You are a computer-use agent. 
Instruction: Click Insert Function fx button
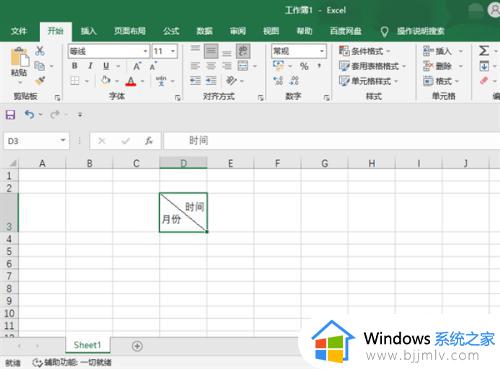149,141
